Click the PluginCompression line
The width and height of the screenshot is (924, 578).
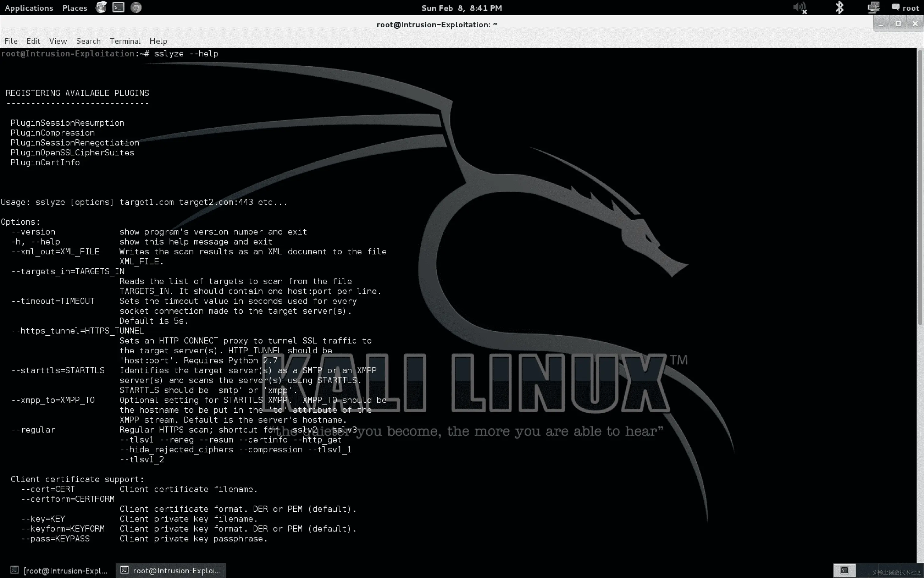pos(52,133)
